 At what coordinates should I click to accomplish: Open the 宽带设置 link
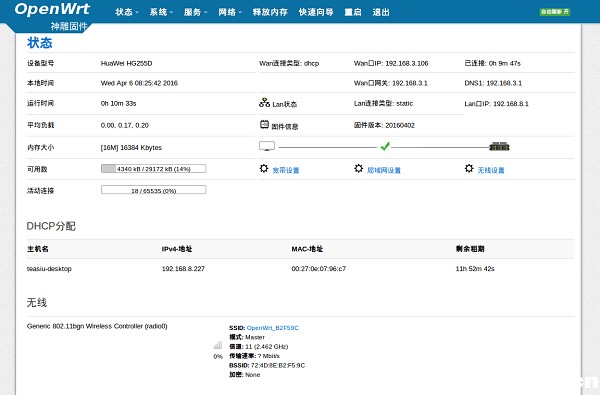(x=286, y=170)
